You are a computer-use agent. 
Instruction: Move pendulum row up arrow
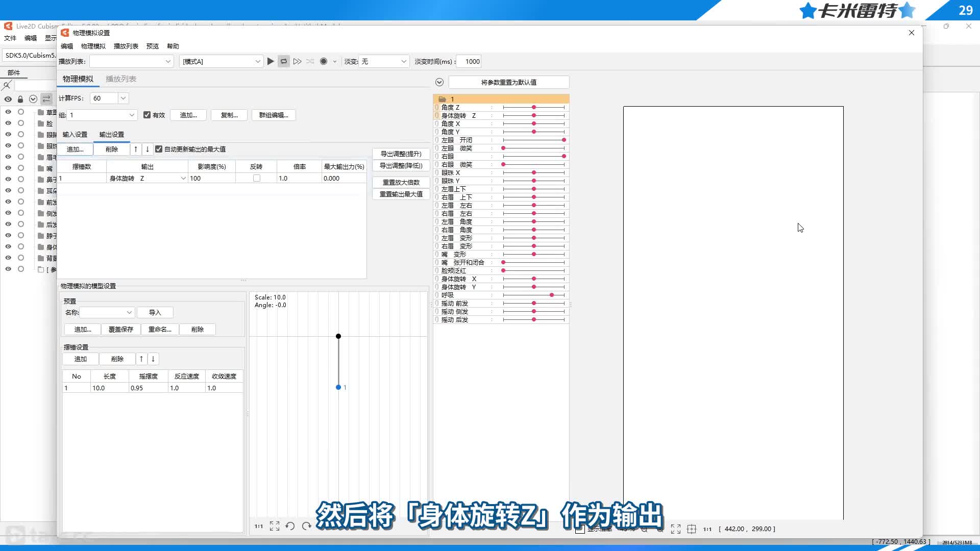[x=141, y=359]
